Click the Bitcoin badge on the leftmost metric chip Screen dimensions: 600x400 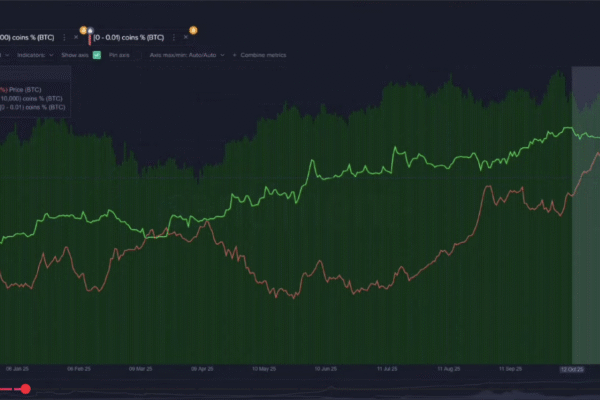(x=84, y=30)
